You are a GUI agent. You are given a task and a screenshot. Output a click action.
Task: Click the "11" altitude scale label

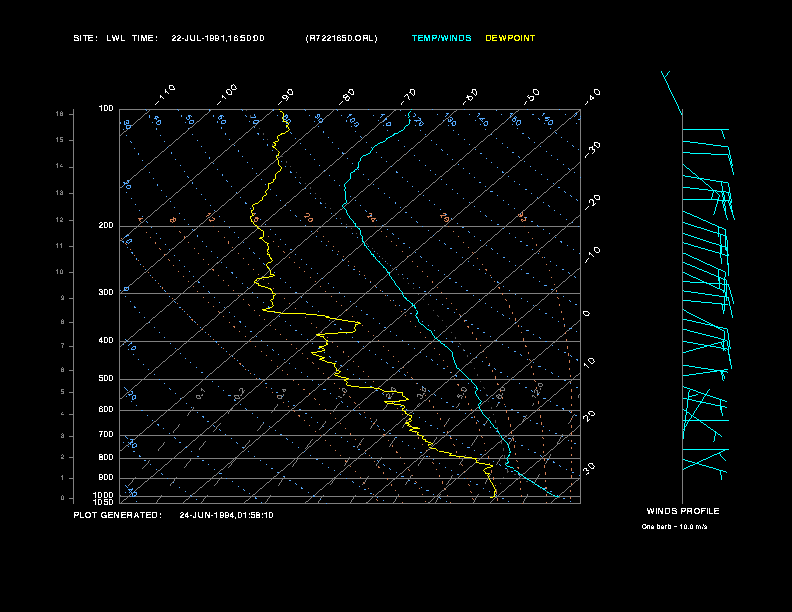pos(60,246)
